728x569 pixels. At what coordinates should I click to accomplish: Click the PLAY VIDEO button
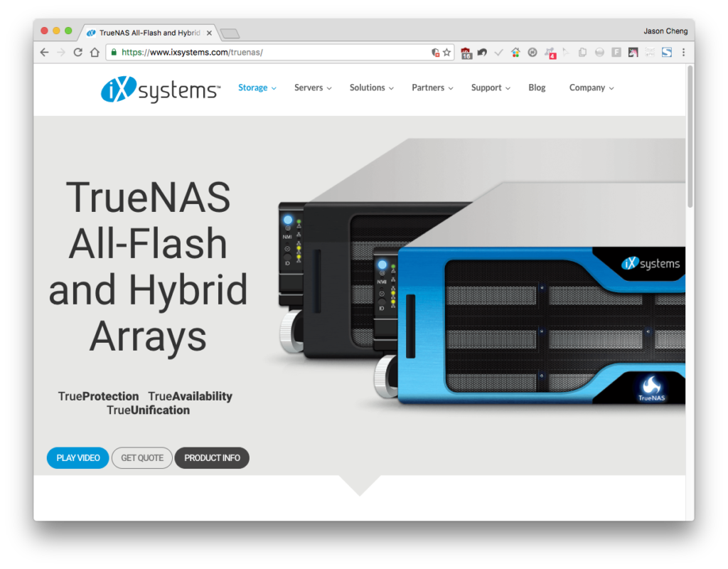(78, 458)
